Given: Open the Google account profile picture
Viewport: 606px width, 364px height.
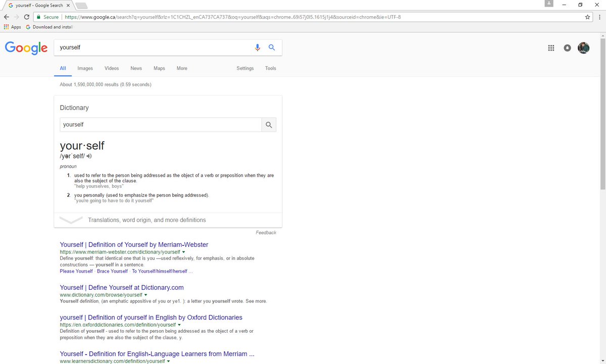Looking at the screenshot, I should (583, 47).
